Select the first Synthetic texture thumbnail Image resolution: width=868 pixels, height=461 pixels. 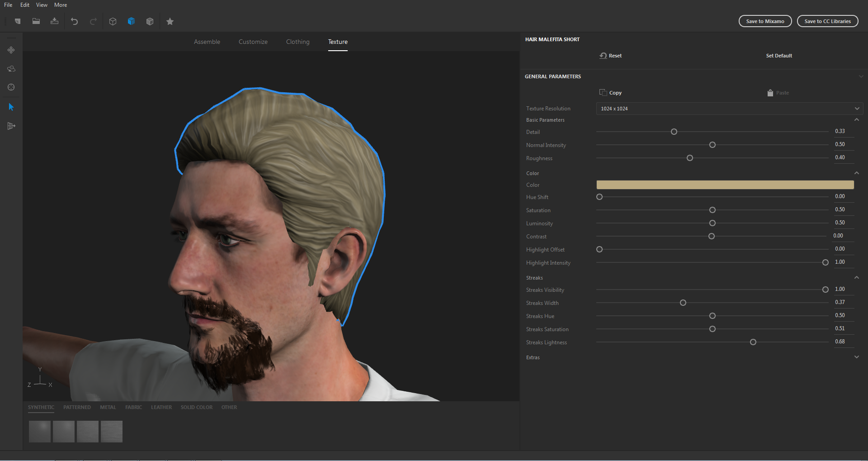click(x=40, y=431)
